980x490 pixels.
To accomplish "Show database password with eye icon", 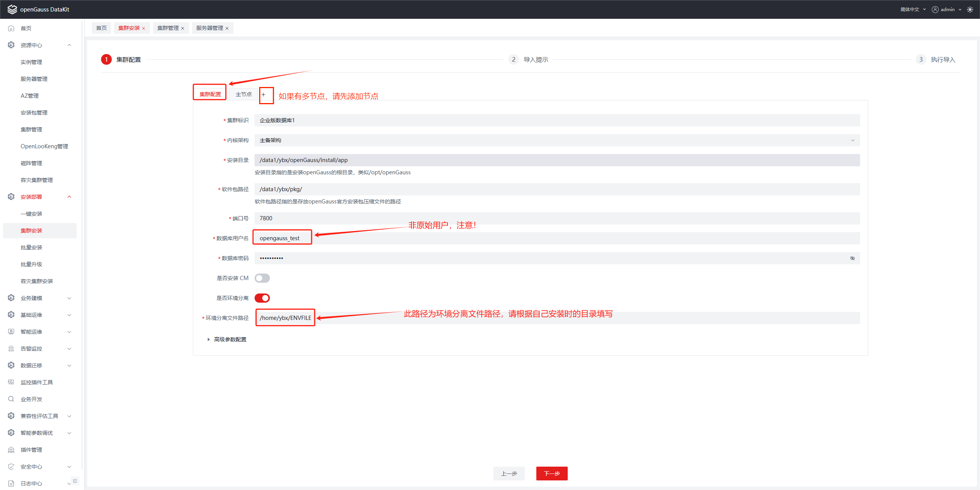I will click(x=853, y=258).
